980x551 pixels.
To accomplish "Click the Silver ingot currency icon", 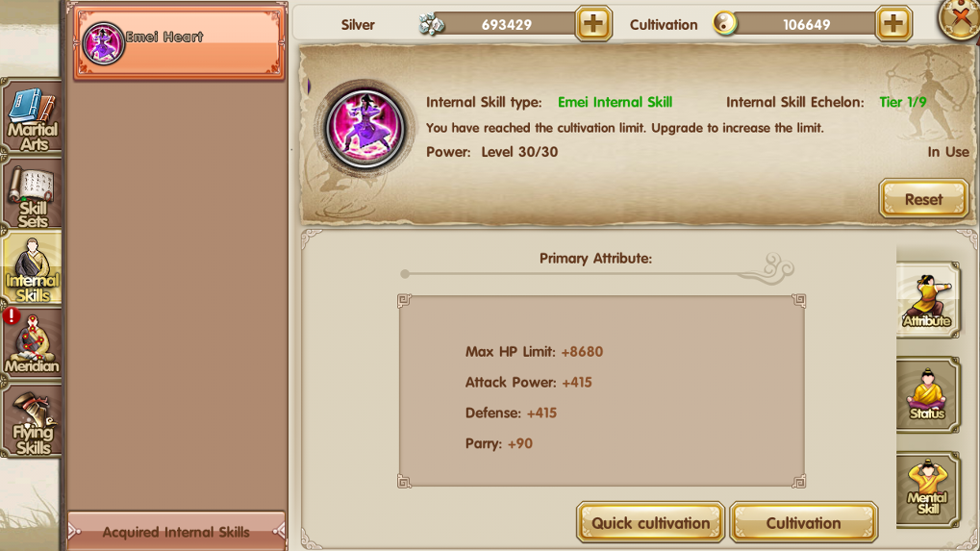I will [x=431, y=24].
